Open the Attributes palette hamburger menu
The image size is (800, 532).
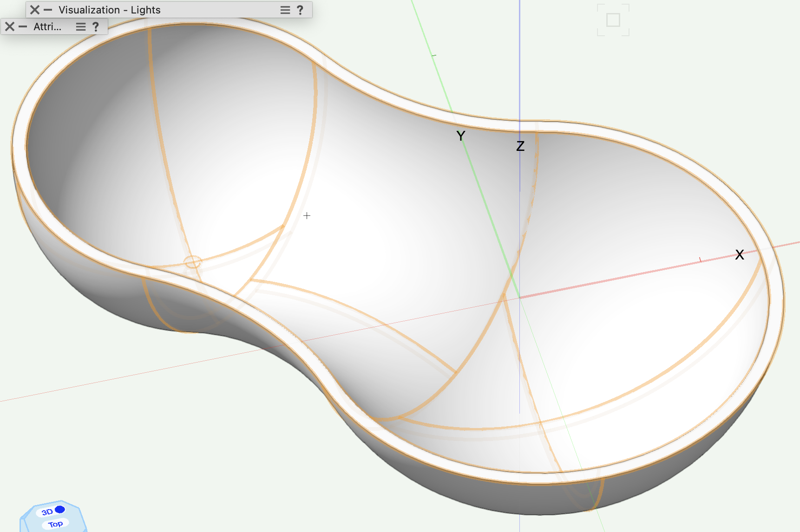81,27
